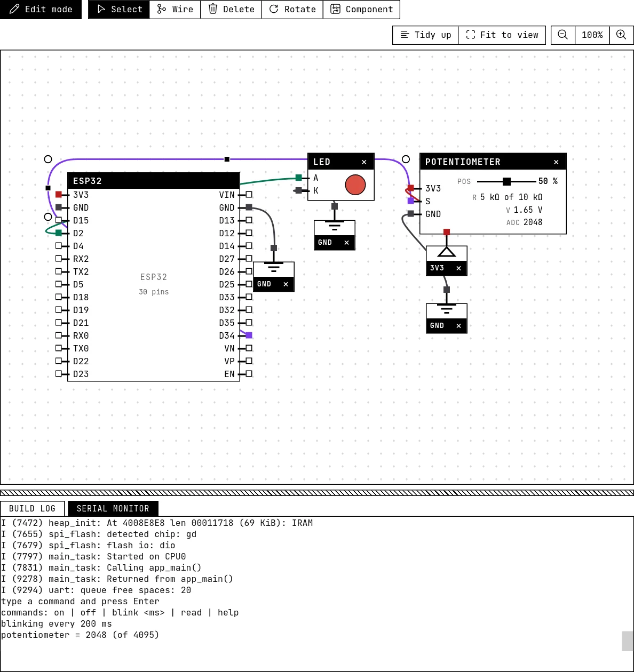Click the red LED indicator circle

(x=355, y=185)
